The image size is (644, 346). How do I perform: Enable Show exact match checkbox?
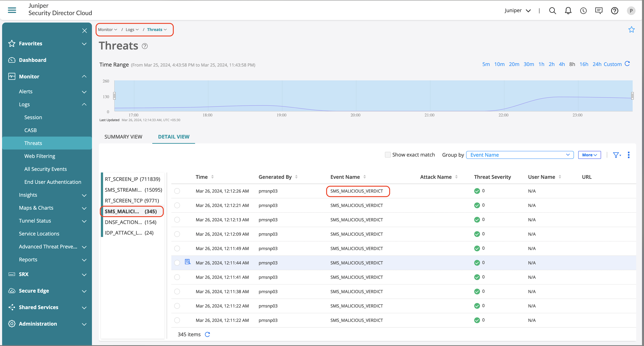click(387, 155)
